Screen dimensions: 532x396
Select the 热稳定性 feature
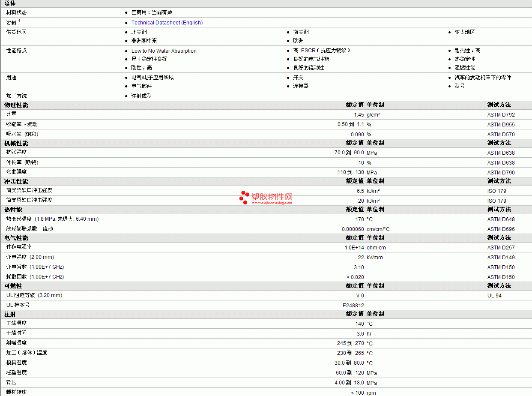(x=465, y=59)
